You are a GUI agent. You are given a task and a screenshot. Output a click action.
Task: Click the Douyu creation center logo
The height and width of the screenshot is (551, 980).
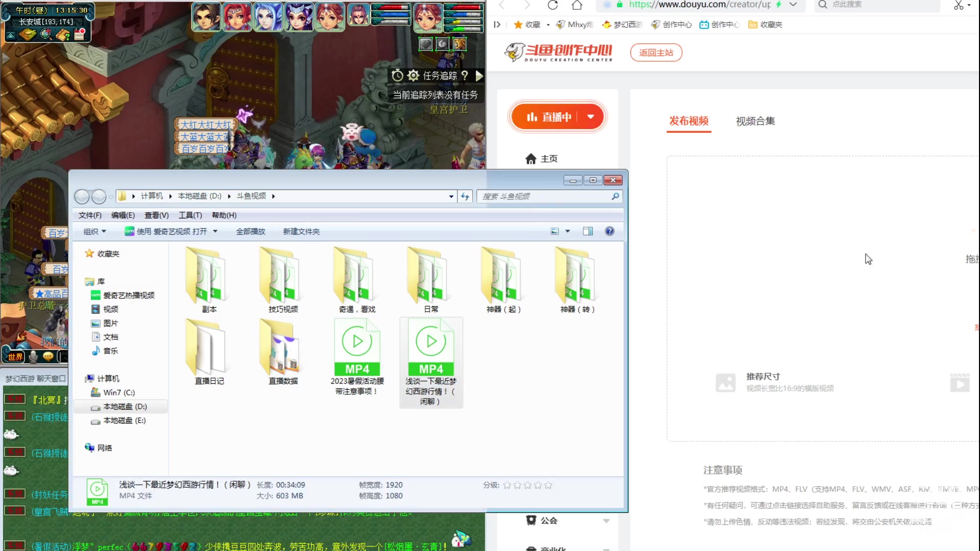(558, 52)
